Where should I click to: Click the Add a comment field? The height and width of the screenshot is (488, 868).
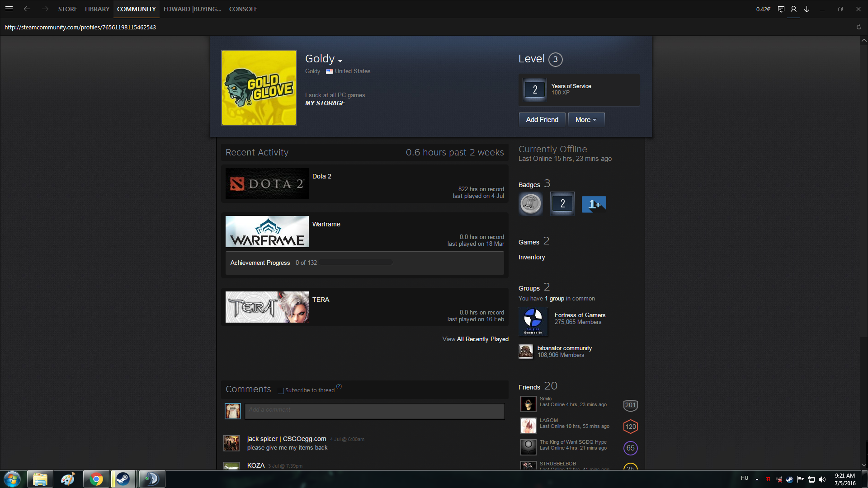(374, 411)
